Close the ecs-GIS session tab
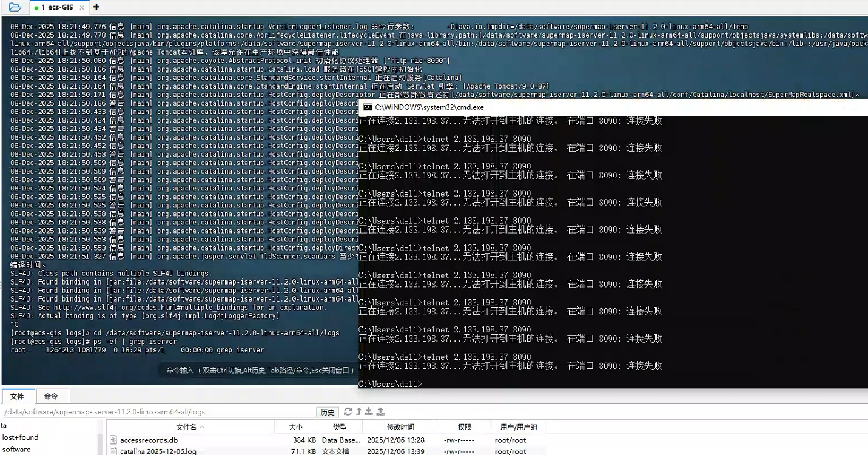The height and width of the screenshot is (455, 868). click(x=81, y=7)
